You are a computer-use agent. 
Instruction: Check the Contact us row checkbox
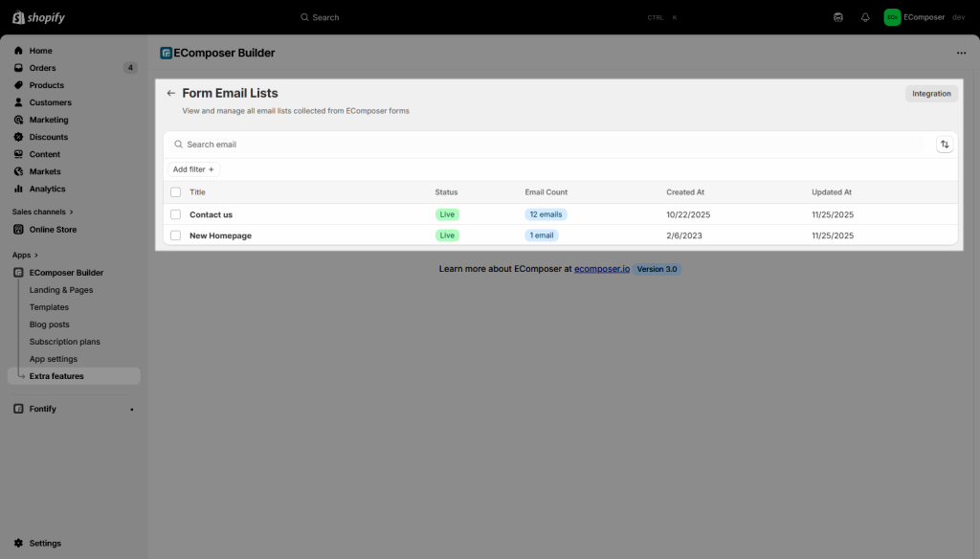pyautogui.click(x=175, y=214)
